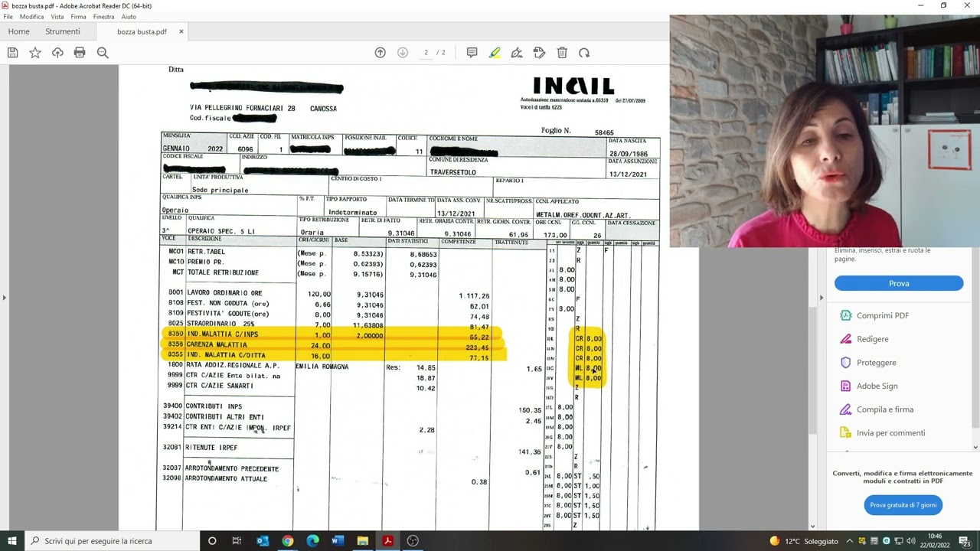Open Invia per commenti tool
The height and width of the screenshot is (551, 980).
point(890,433)
